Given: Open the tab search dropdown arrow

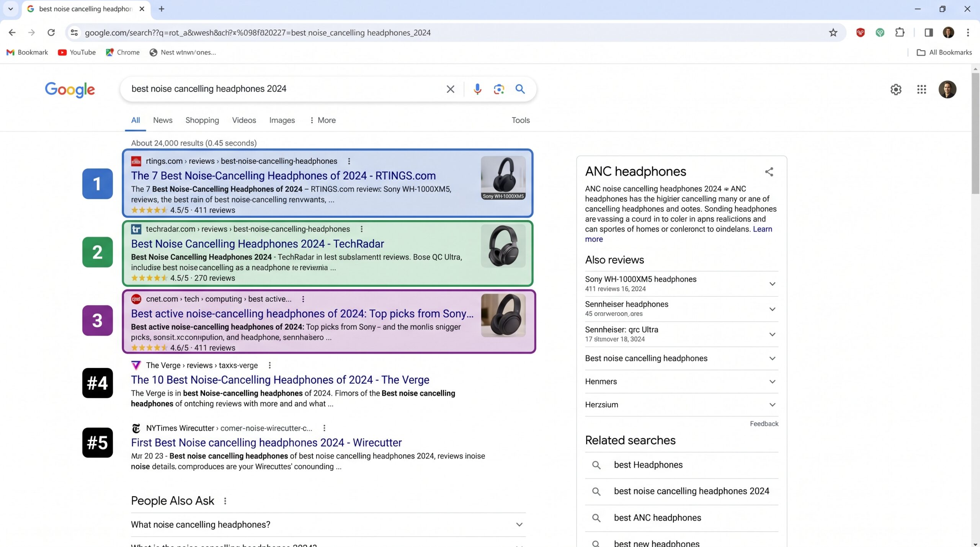Looking at the screenshot, I should [10, 8].
